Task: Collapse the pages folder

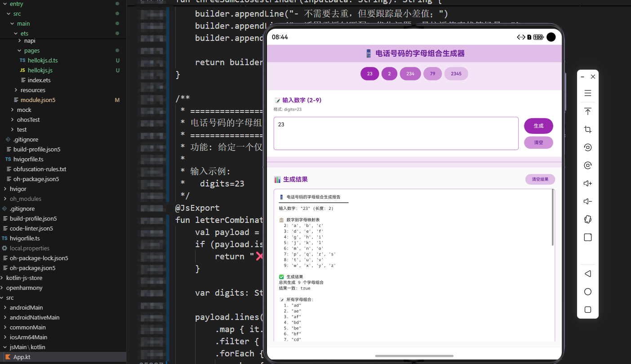Action: click(x=18, y=50)
